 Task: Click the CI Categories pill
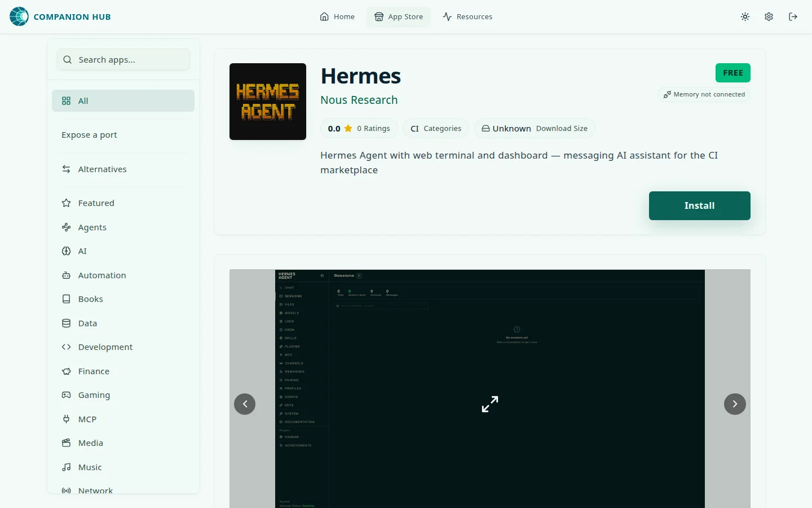point(436,128)
